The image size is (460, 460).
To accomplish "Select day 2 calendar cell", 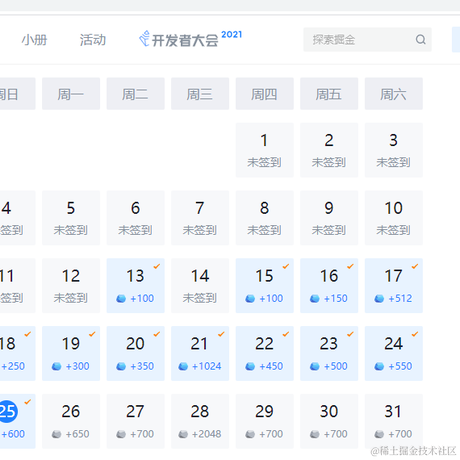I will pyautogui.click(x=329, y=150).
